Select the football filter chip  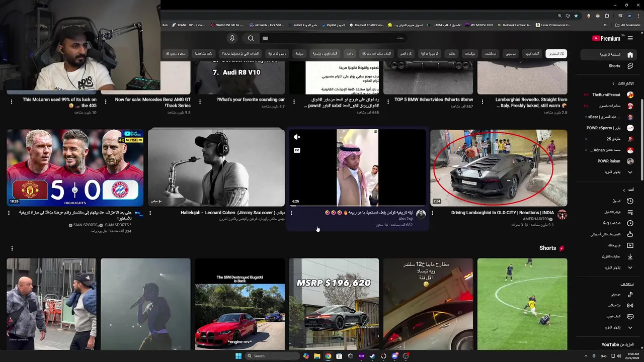point(406,53)
